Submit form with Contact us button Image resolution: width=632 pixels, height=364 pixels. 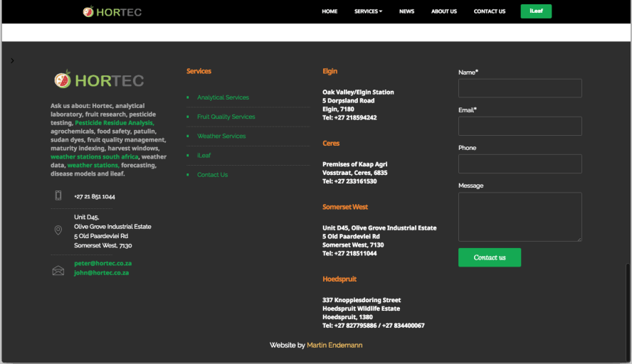click(x=490, y=257)
